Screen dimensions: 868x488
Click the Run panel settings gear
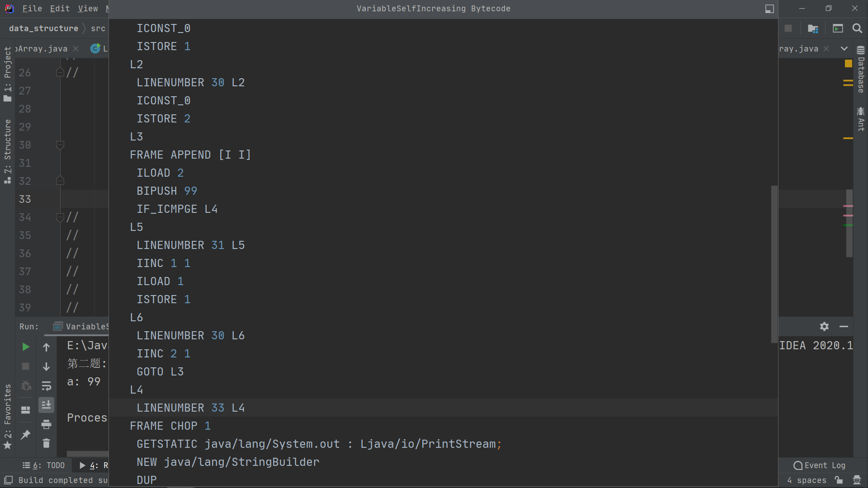824,326
